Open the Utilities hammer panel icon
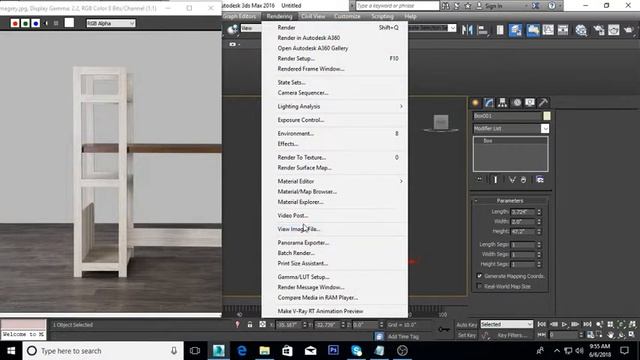Viewport: 640px width, 360px height. [x=543, y=102]
